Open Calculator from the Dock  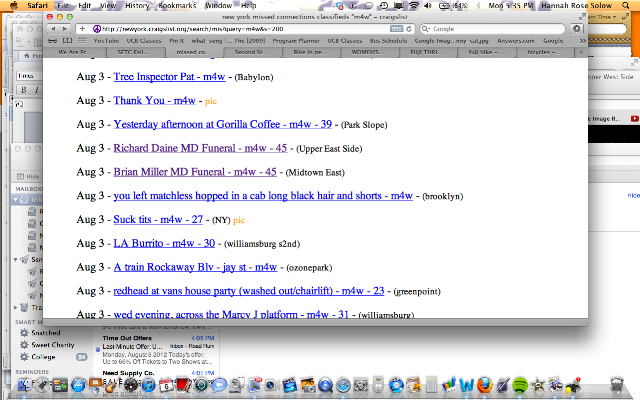tap(431, 385)
